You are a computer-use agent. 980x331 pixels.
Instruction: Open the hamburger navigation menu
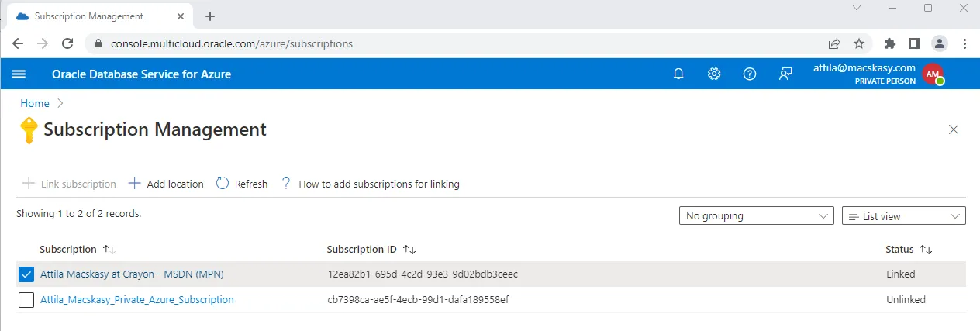click(19, 74)
